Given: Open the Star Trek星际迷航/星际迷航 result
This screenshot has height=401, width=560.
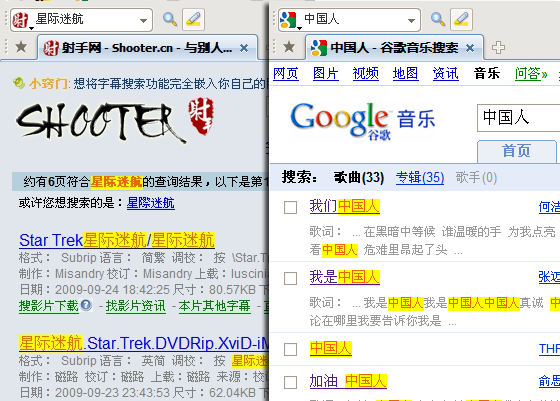Looking at the screenshot, I should pyautogui.click(x=117, y=240).
